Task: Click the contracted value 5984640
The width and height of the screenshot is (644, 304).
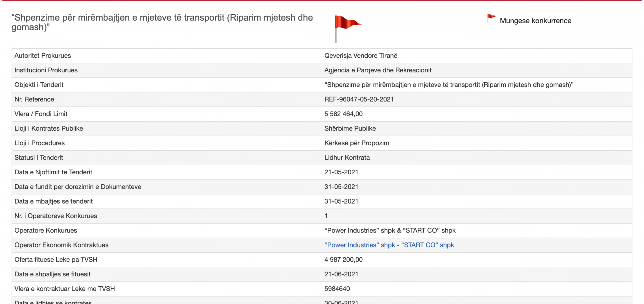Action: 337,289
